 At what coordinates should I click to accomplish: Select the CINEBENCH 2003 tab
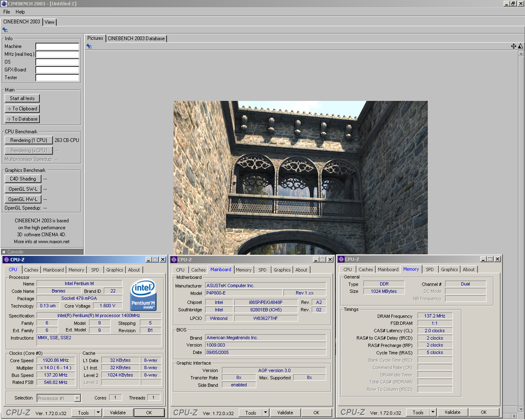[22, 22]
